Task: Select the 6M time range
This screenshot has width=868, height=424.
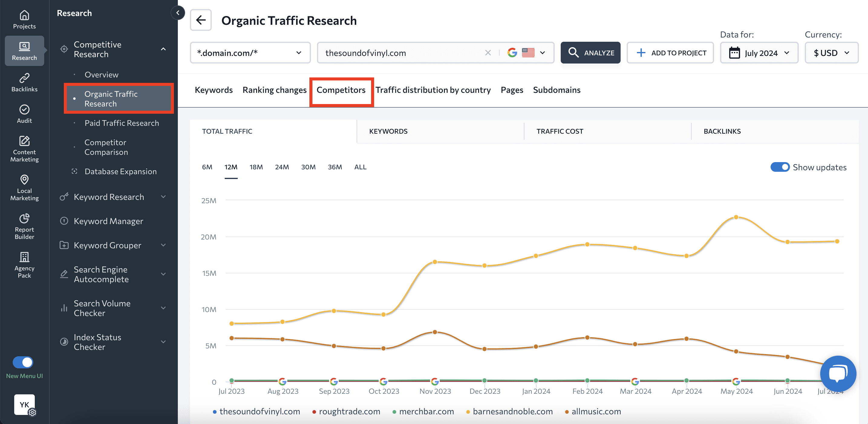Action: coord(207,167)
